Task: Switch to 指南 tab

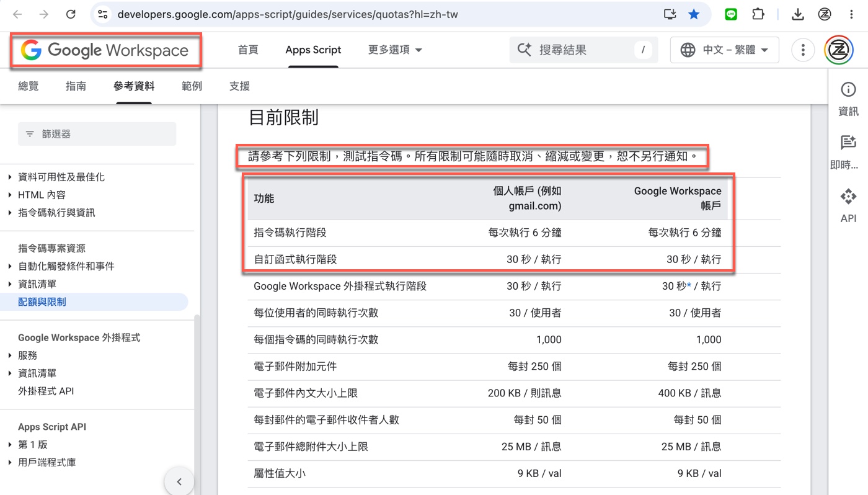Action: pyautogui.click(x=76, y=86)
